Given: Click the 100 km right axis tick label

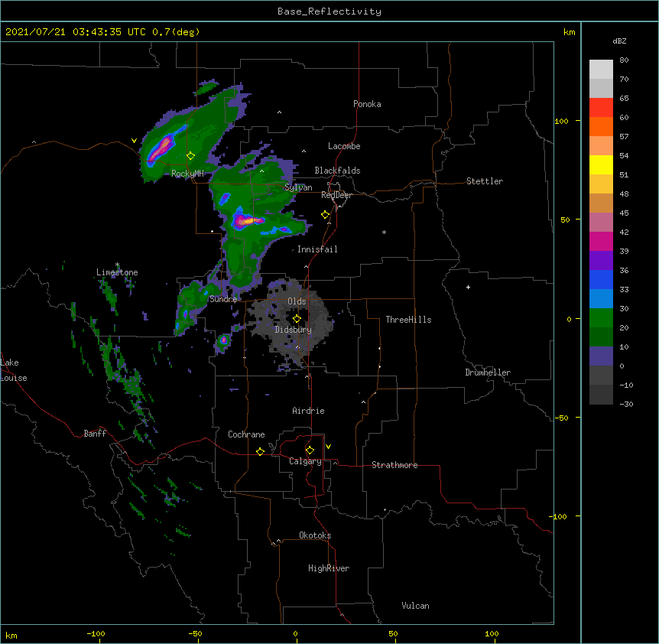Looking at the screenshot, I should [561, 121].
